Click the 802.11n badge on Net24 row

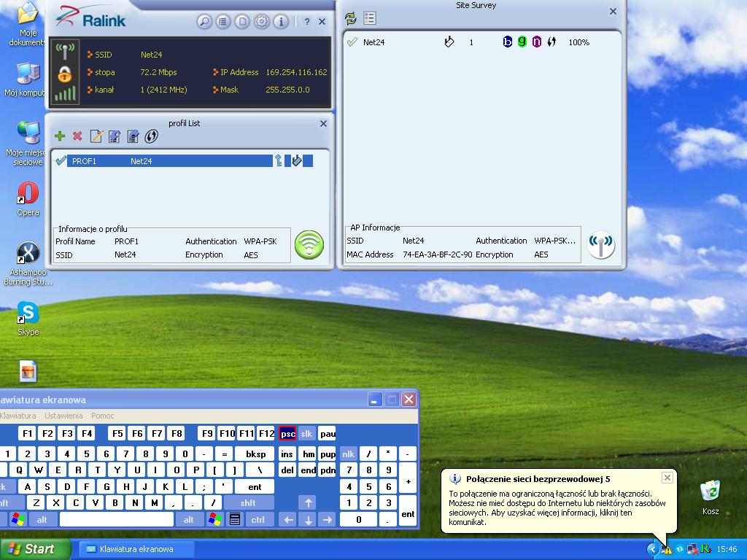[537, 42]
